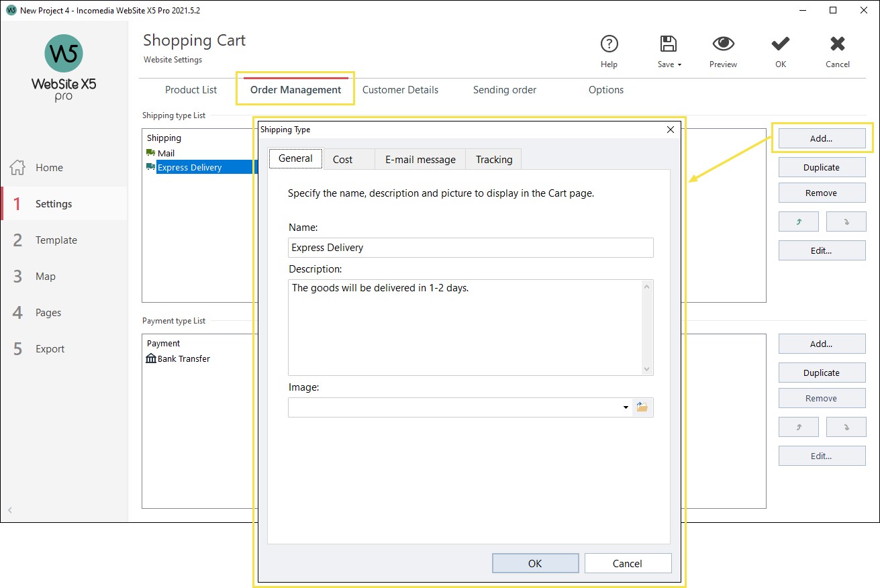880x588 pixels.
Task: Confirm settings via the OK checkmark icon
Action: 780,43
